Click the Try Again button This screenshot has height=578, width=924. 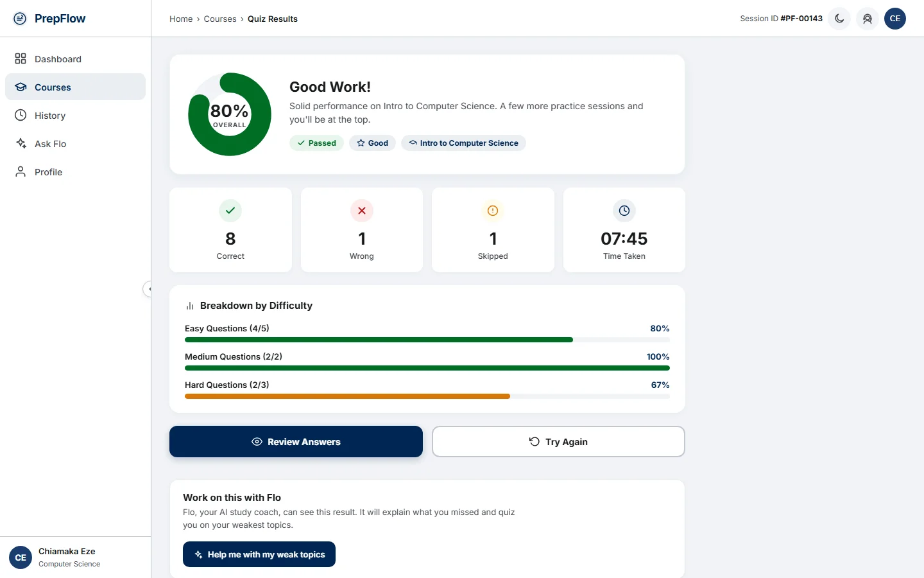(x=558, y=442)
